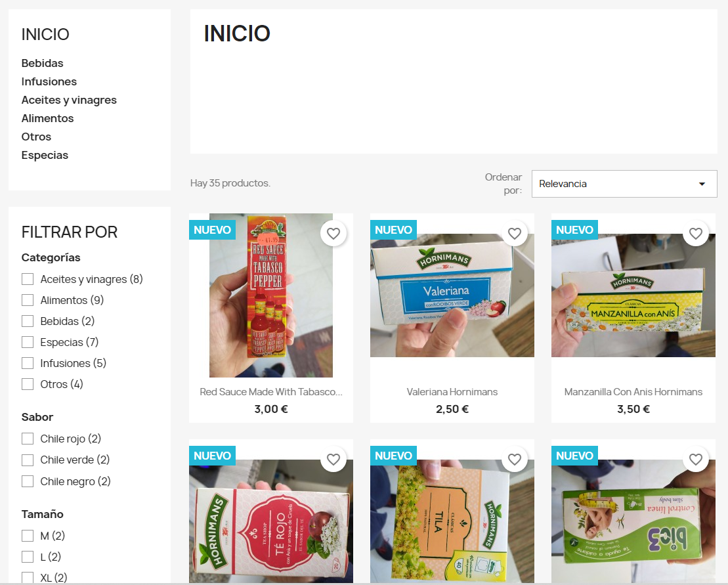
Task: Add Red Sauce Tabasco to wishlist
Action: (x=333, y=234)
